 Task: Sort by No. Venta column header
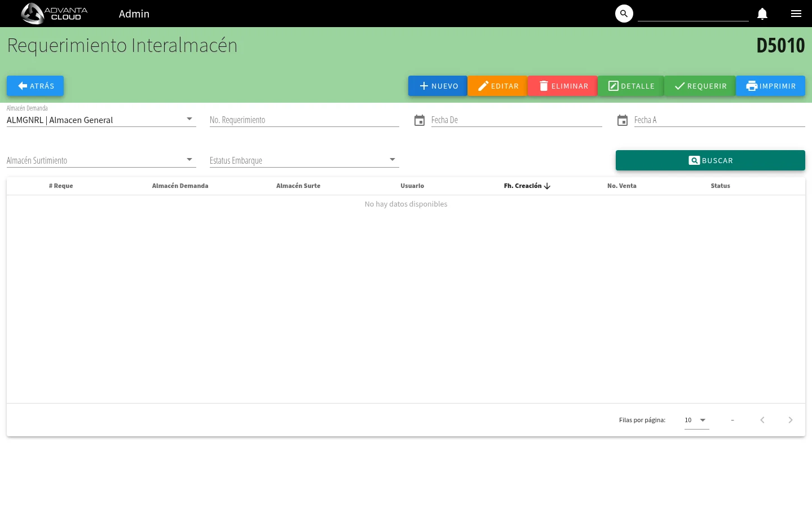coord(622,186)
